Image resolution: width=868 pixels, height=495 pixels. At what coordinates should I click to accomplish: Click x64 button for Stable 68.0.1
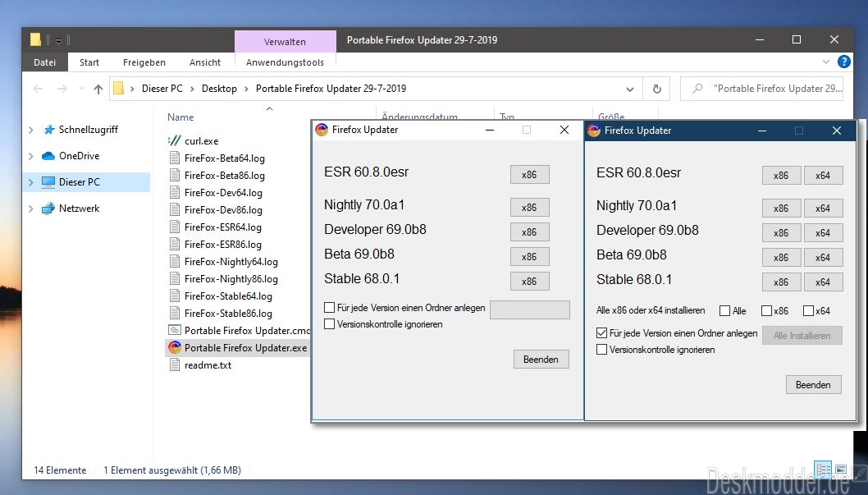(823, 282)
